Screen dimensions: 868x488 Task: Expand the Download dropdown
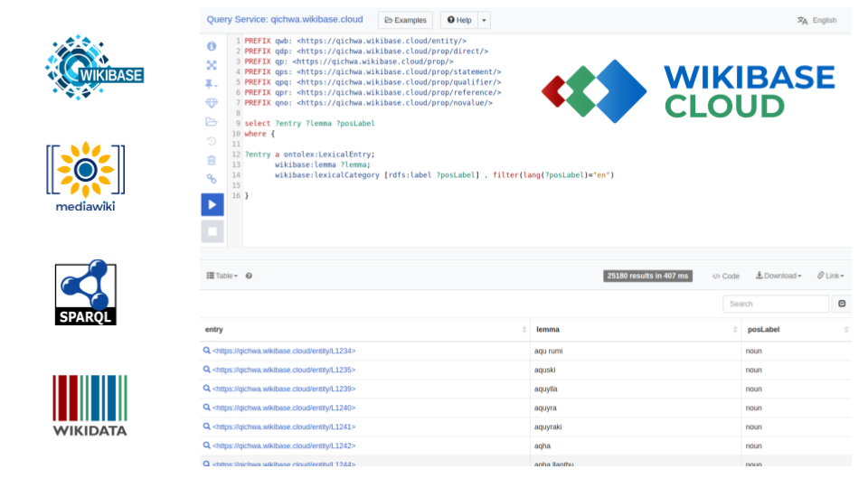pyautogui.click(x=778, y=276)
